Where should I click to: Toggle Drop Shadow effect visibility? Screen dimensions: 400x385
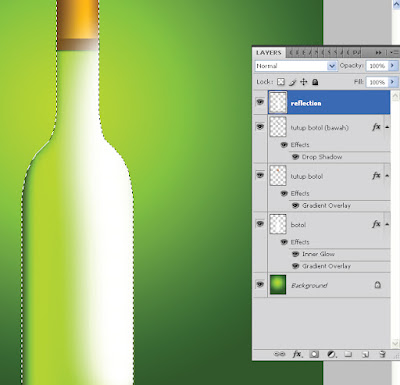(295, 157)
